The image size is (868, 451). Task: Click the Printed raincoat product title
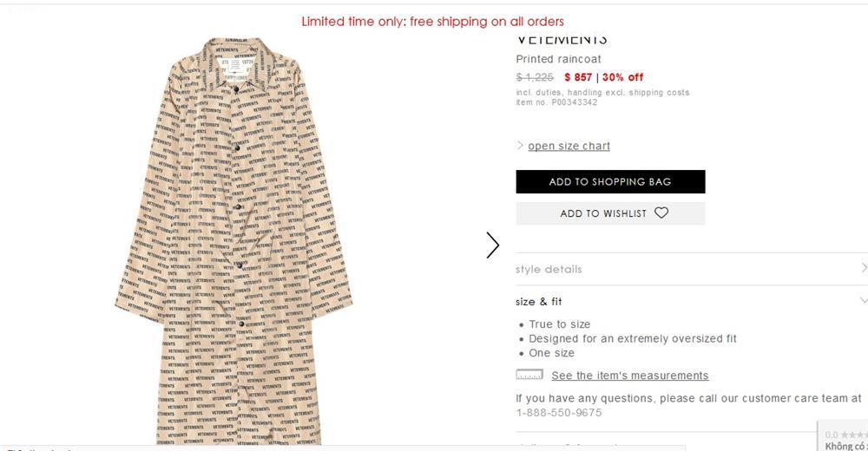pyautogui.click(x=558, y=59)
